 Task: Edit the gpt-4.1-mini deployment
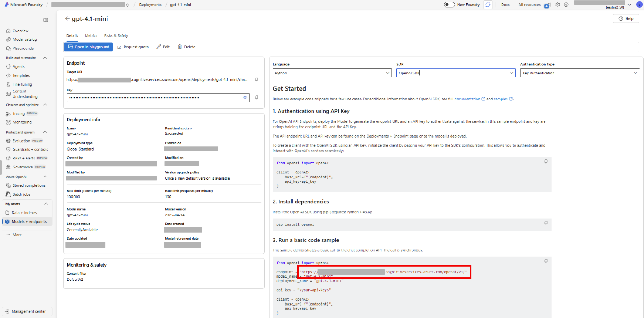point(163,47)
